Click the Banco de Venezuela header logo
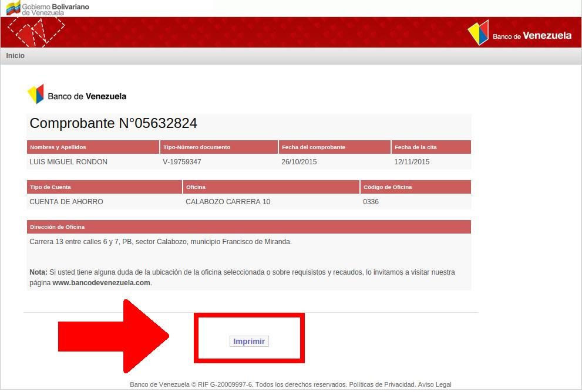This screenshot has height=392, width=582. [520, 33]
